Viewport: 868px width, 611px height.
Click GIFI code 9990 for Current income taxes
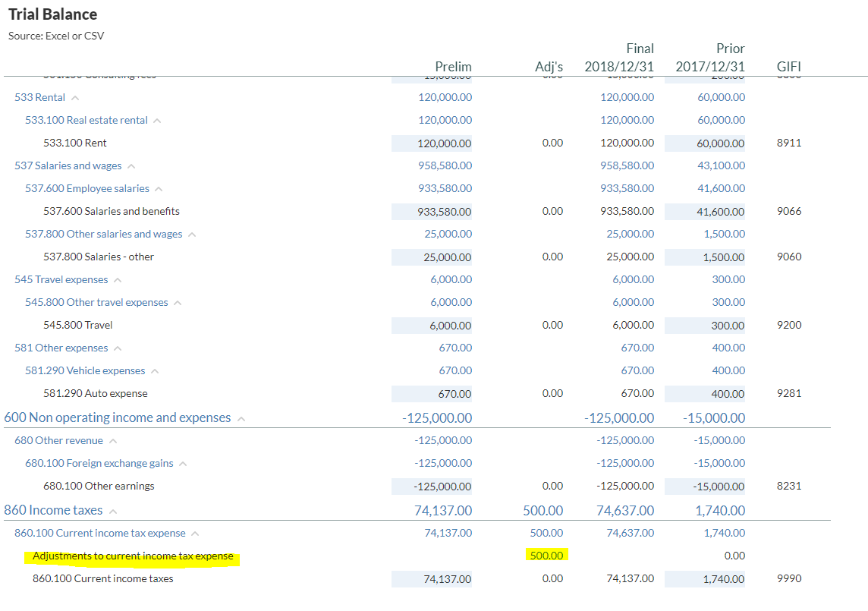click(x=789, y=578)
